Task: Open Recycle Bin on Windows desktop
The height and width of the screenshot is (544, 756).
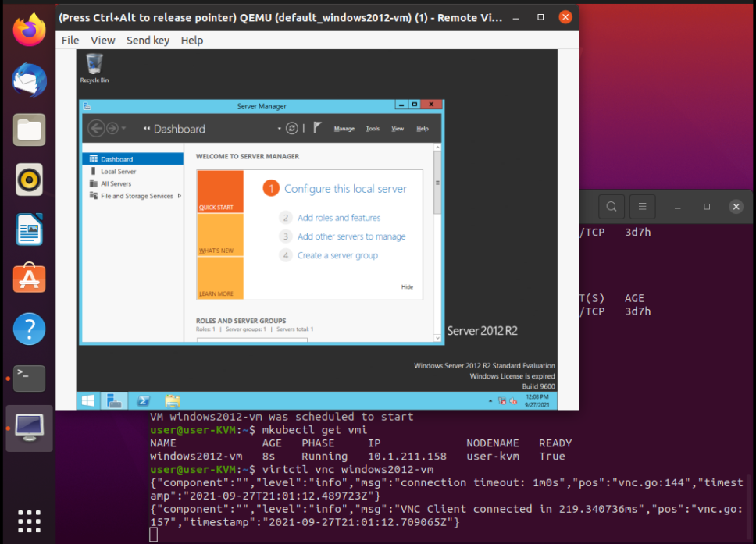Action: click(94, 68)
